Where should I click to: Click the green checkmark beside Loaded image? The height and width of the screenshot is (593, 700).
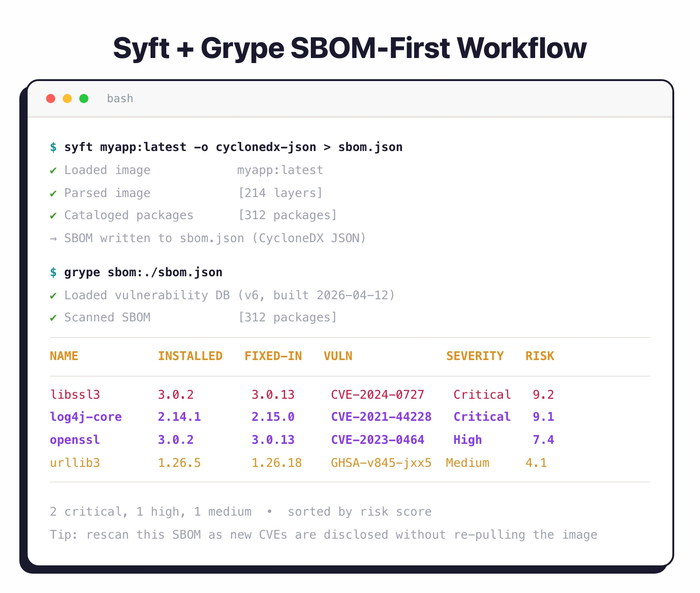[53, 170]
